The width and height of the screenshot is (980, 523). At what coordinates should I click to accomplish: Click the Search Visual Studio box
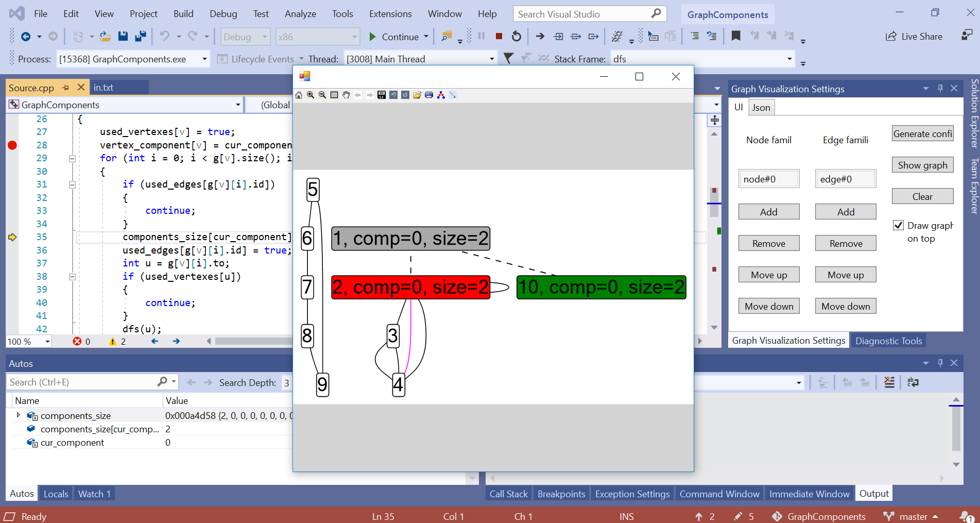tap(590, 14)
